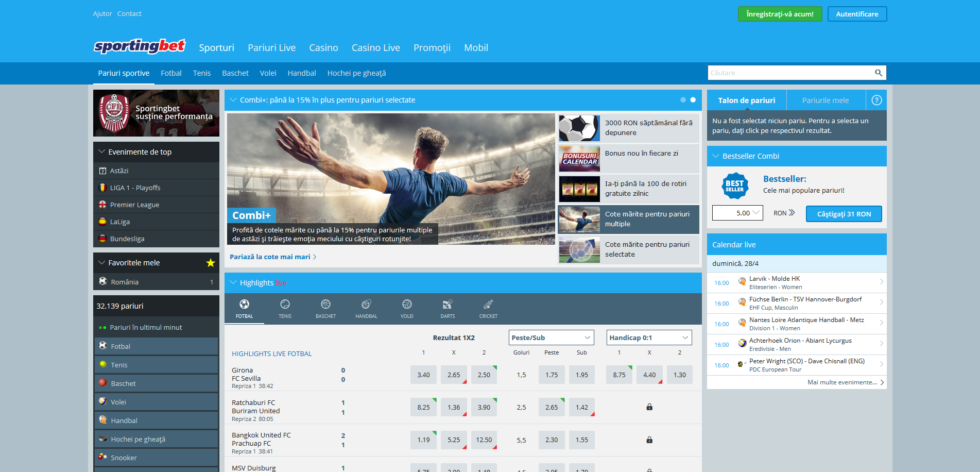Select the Talon de pariuri tab
The image size is (980, 472).
coord(747,100)
